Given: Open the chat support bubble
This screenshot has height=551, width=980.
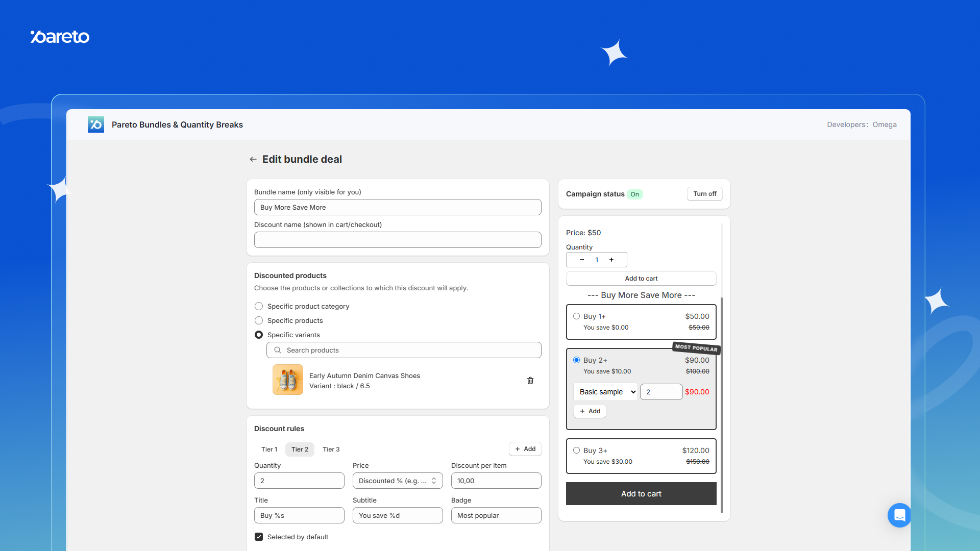Looking at the screenshot, I should pyautogui.click(x=899, y=515).
